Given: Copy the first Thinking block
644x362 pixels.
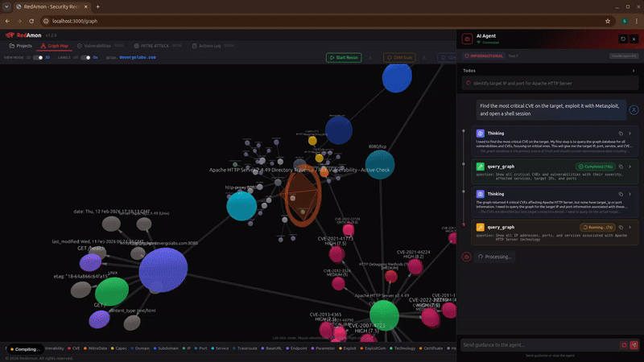Looking at the screenshot, I should tap(621, 134).
